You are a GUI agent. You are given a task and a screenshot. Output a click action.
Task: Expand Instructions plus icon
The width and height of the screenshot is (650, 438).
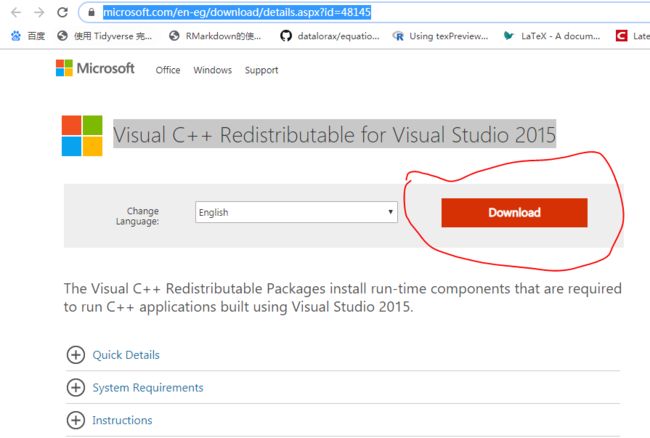[x=75, y=420]
